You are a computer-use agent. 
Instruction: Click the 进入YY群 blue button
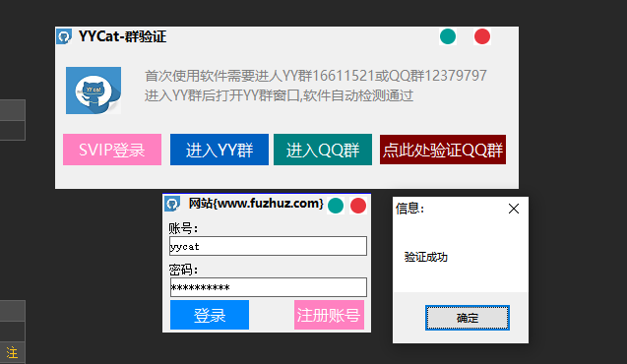tap(219, 150)
